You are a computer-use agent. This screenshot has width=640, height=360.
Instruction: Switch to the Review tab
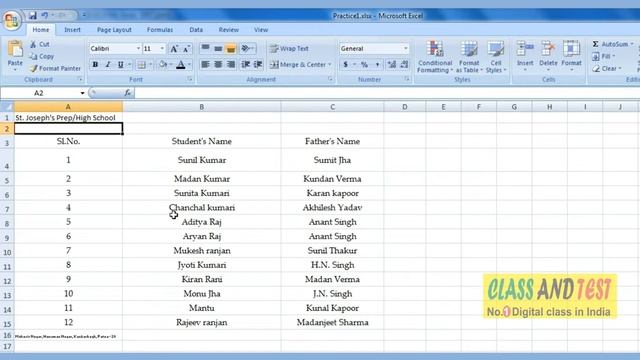[x=229, y=30]
